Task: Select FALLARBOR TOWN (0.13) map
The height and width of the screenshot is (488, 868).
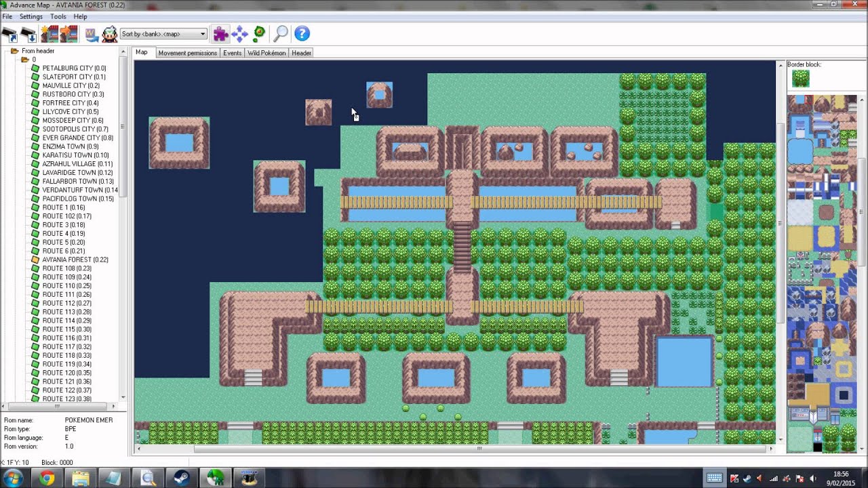Action: pyautogui.click(x=78, y=181)
